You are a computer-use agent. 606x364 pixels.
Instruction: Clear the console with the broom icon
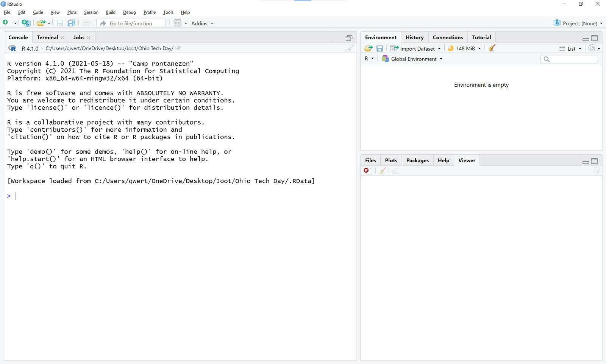point(350,48)
